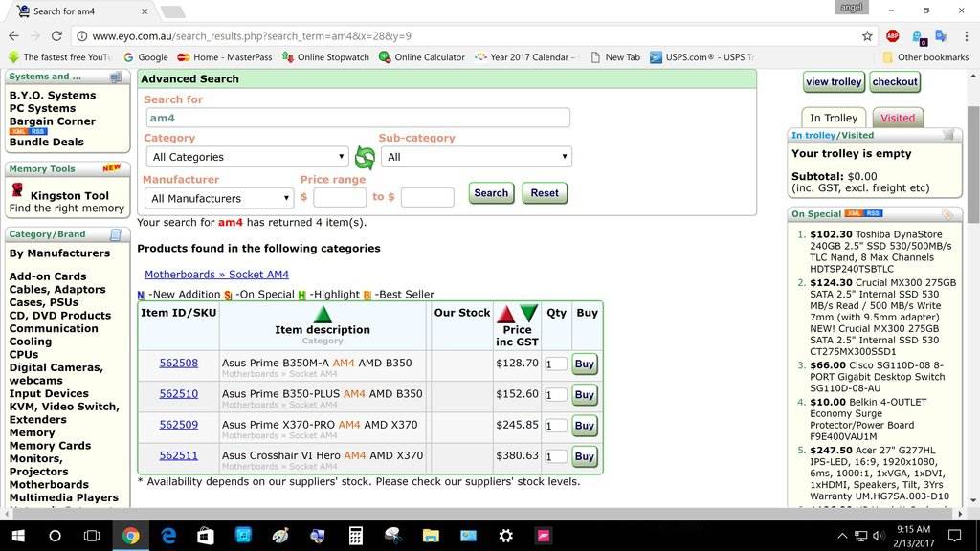The image size is (980, 551).
Task: Open Calculator from the Windows taskbar
Action: [x=356, y=536]
